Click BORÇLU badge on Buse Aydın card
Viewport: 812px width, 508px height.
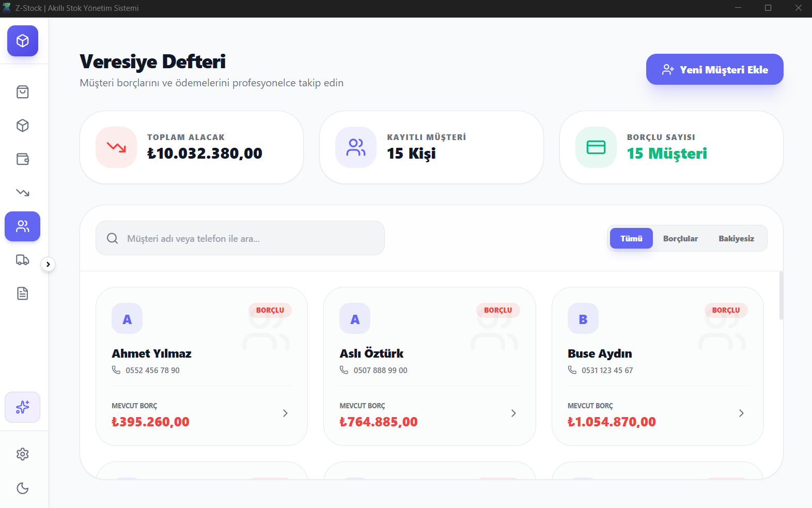pos(726,310)
